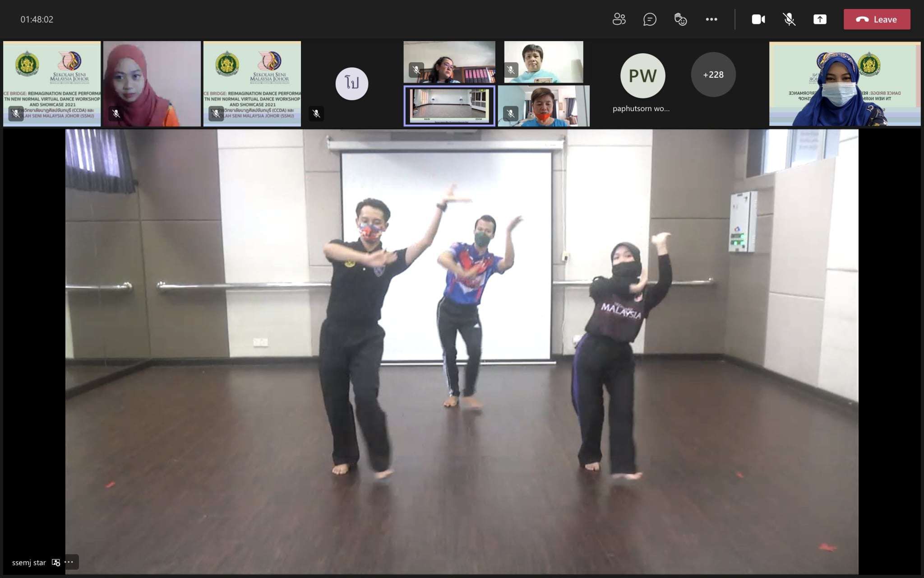The image size is (924, 578).
Task: Expand the +228 overflow participants list
Action: 713,75
